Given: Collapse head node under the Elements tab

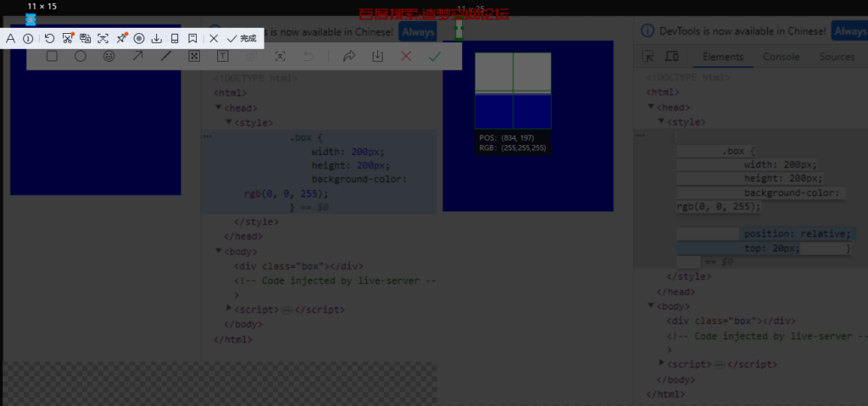Looking at the screenshot, I should point(651,106).
